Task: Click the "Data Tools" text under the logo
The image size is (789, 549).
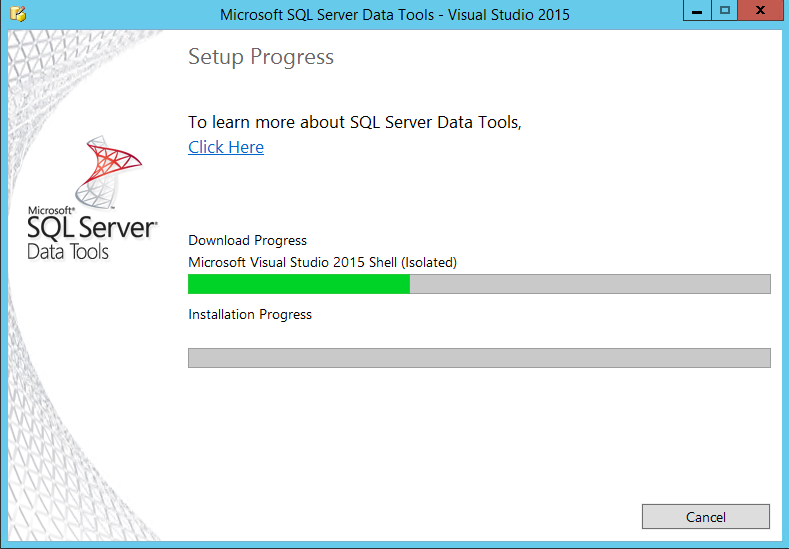Action: (68, 251)
